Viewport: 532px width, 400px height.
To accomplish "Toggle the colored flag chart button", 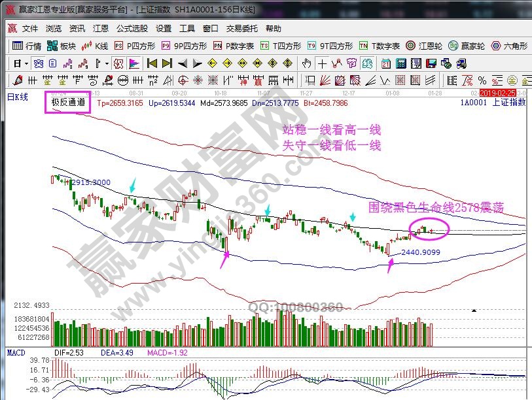I will [133, 63].
